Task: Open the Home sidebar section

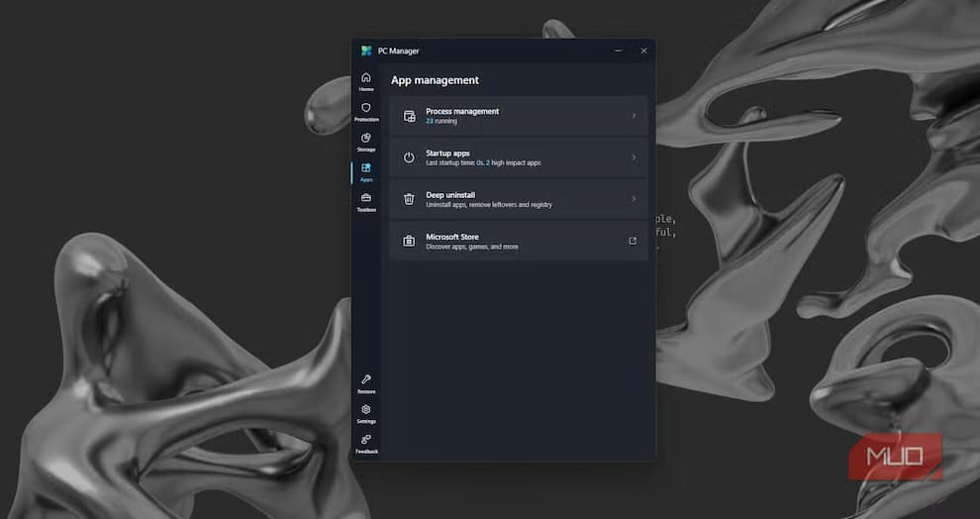Action: 366,82
